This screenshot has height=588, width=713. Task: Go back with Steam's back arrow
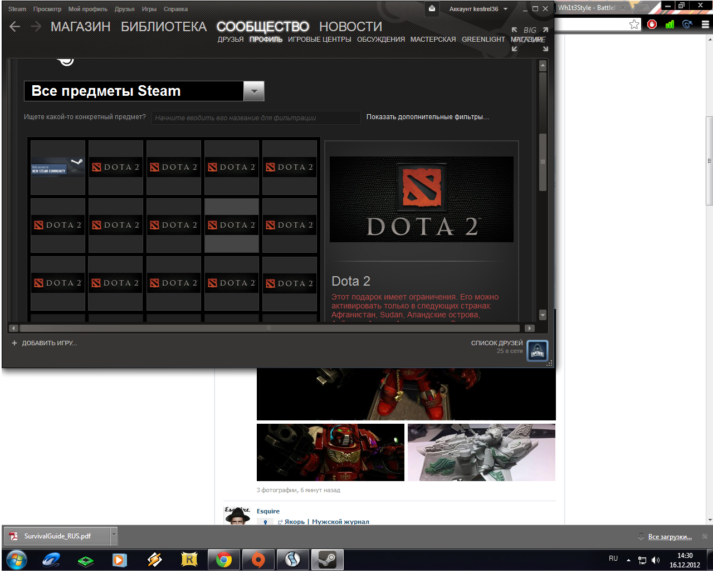click(15, 27)
